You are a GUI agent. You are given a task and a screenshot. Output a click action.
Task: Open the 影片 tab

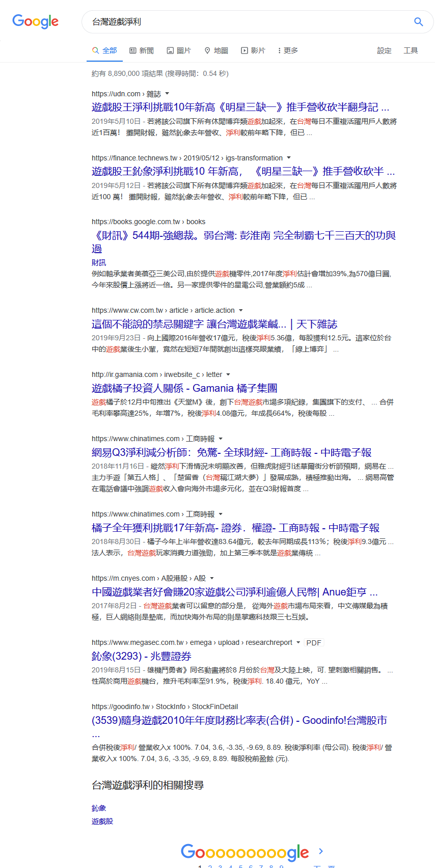(253, 50)
